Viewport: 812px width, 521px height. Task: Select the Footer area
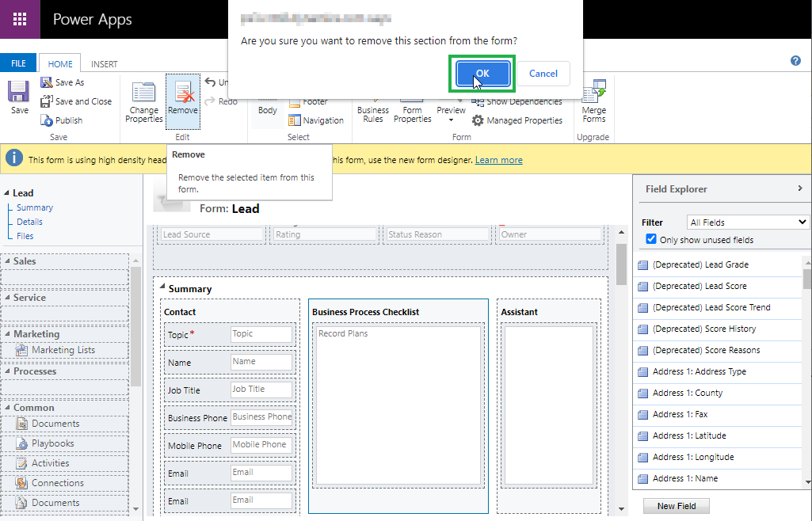308,102
